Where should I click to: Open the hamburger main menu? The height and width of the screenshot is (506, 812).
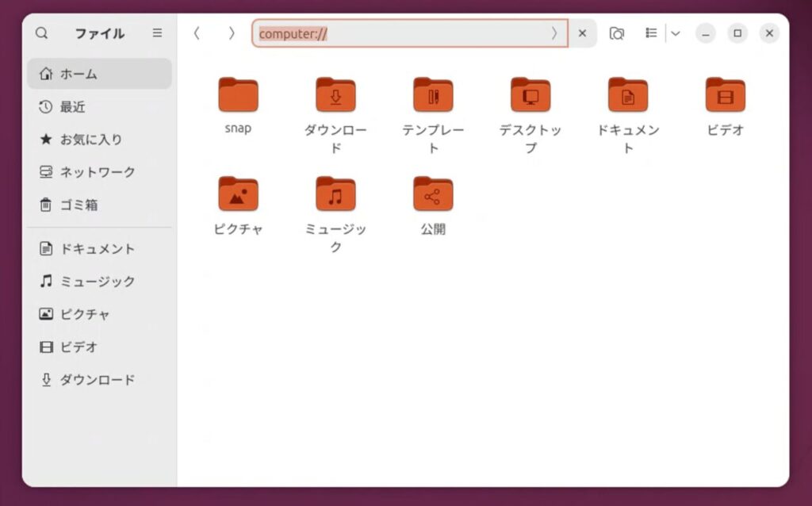point(157,33)
